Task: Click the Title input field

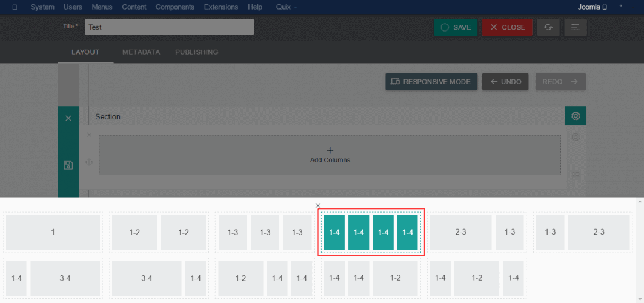Action: coord(169,27)
